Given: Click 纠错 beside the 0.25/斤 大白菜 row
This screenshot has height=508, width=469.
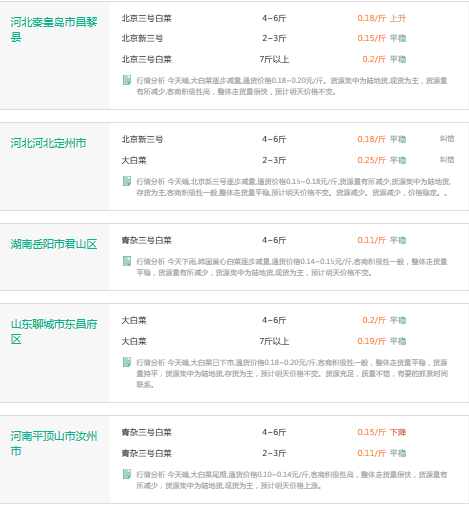Looking at the screenshot, I should coord(447,160).
